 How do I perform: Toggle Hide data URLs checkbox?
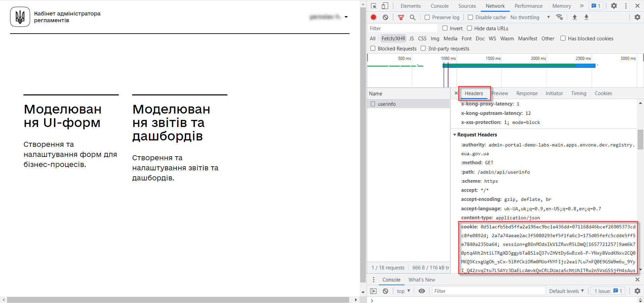pyautogui.click(x=469, y=28)
